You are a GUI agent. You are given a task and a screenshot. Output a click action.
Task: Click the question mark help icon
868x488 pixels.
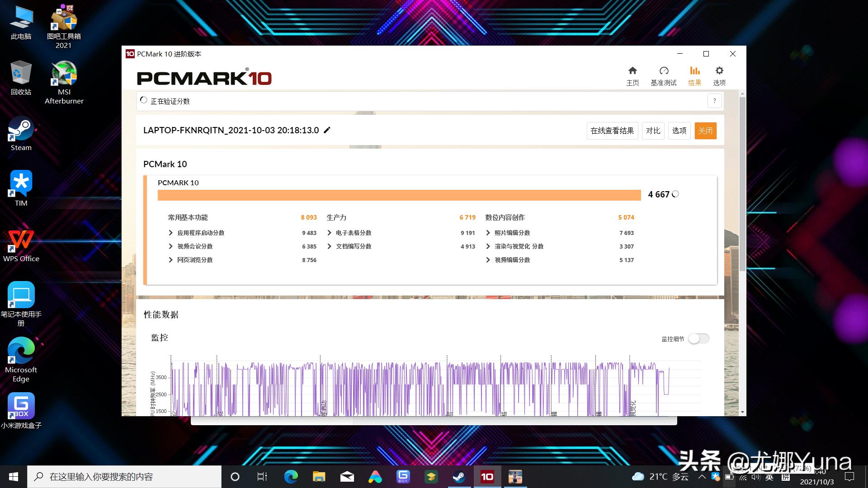coord(714,101)
